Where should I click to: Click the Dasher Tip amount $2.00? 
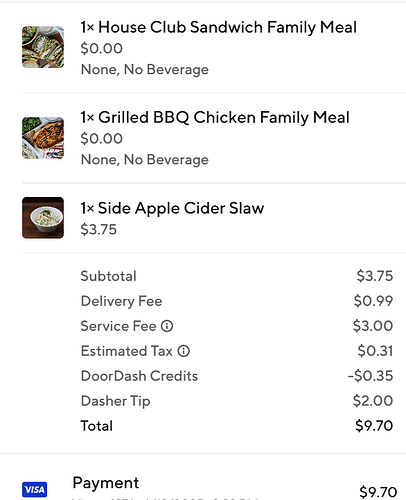[373, 401]
